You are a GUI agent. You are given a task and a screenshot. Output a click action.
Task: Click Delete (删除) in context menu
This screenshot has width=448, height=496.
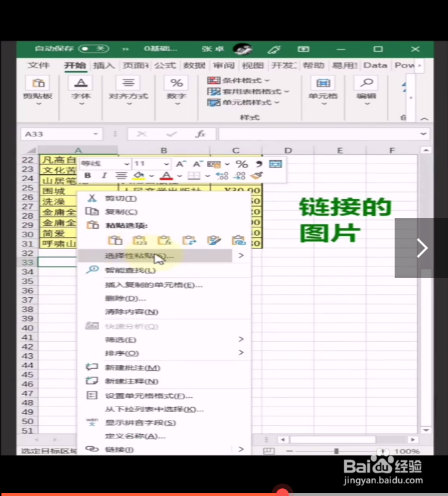[x=164, y=298]
